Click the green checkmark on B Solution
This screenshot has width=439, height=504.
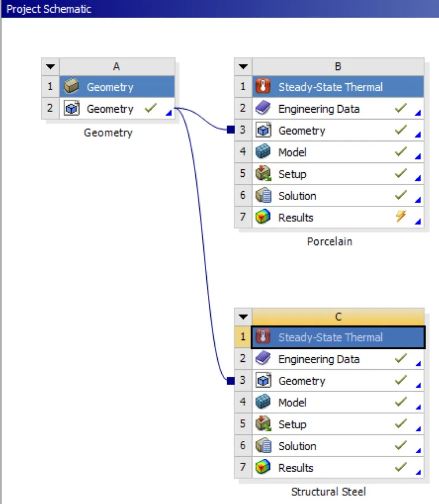click(401, 195)
